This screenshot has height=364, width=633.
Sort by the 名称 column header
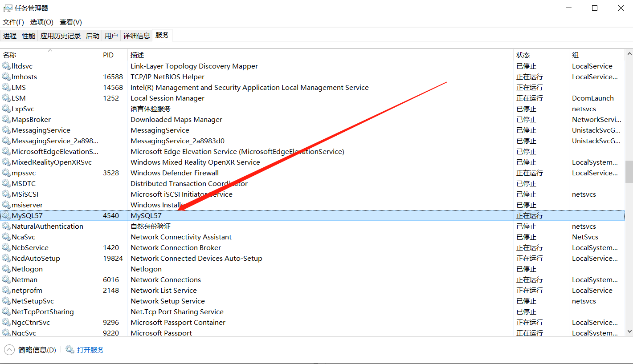(x=50, y=55)
